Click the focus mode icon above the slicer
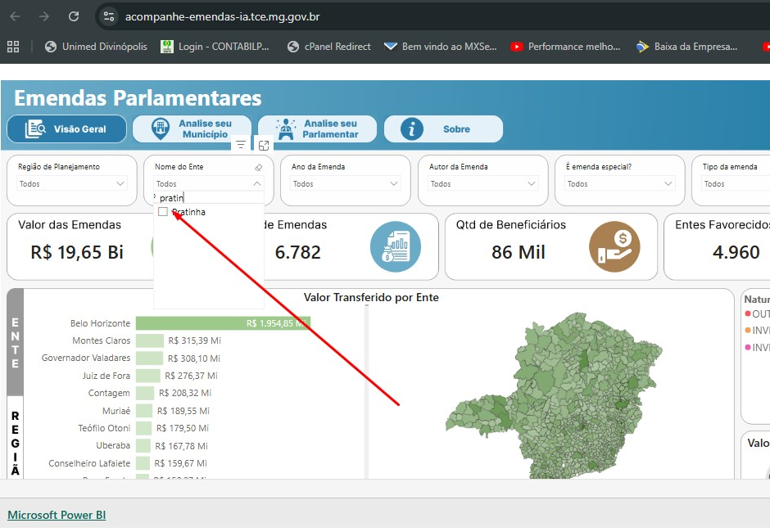This screenshot has width=770, height=532. point(264,145)
